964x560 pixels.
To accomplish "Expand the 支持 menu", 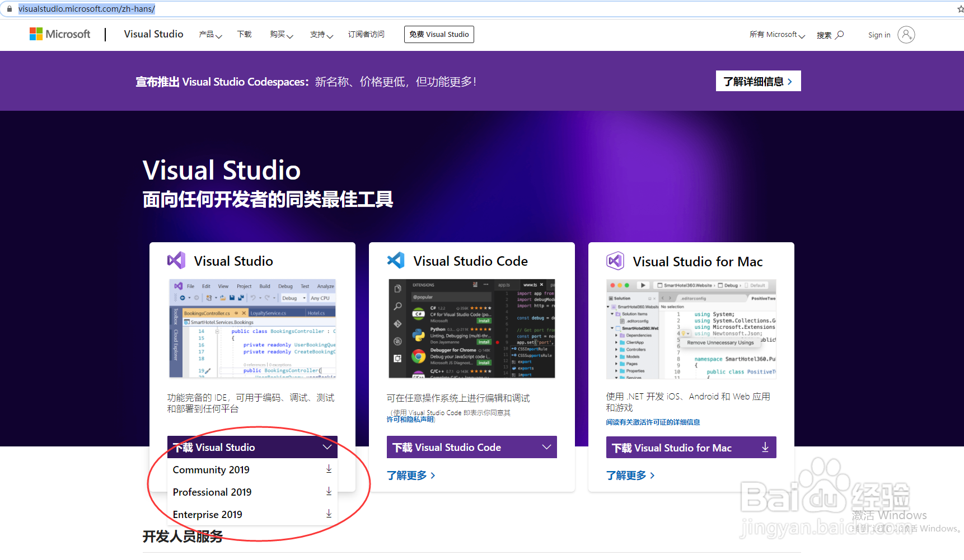I will (x=322, y=35).
